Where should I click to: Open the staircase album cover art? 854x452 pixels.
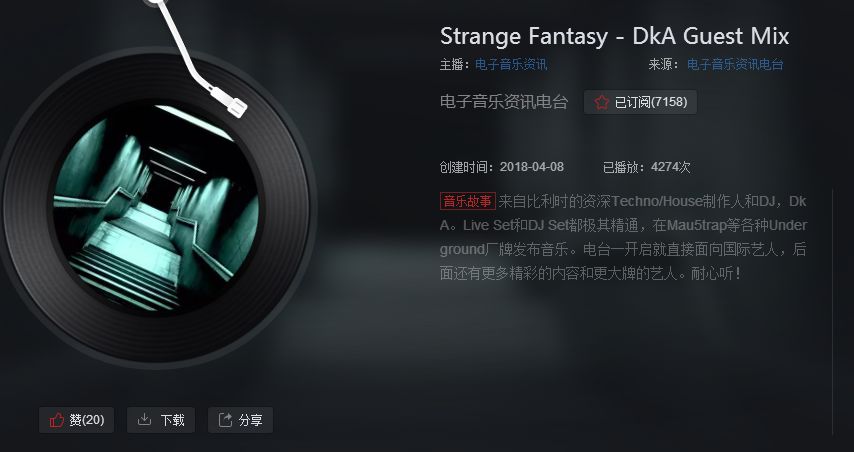156,208
